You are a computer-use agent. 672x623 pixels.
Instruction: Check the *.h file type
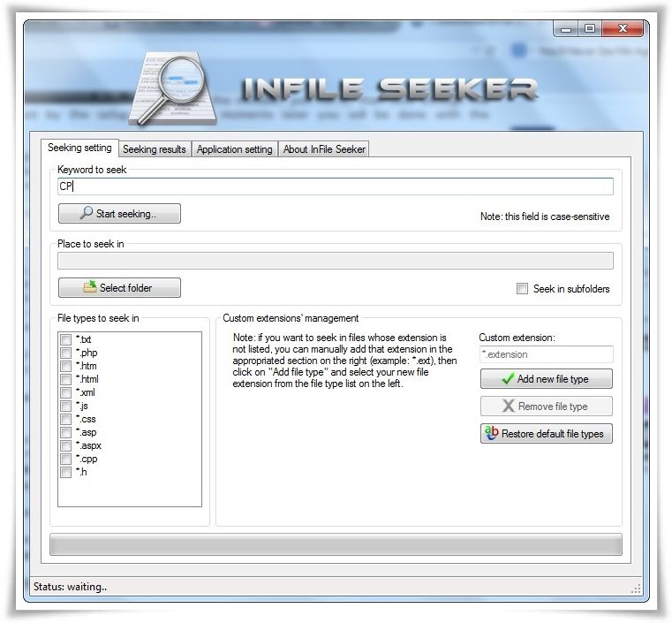65,473
